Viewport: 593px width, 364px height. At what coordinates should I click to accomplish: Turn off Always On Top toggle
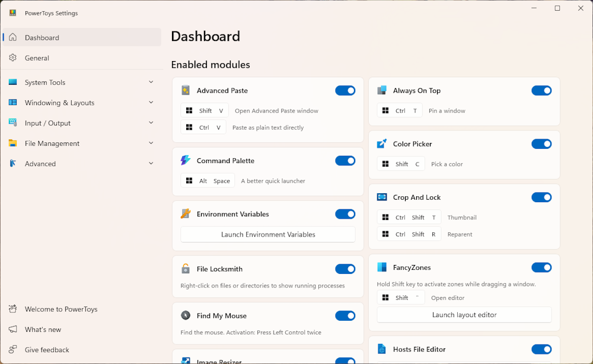(x=541, y=90)
